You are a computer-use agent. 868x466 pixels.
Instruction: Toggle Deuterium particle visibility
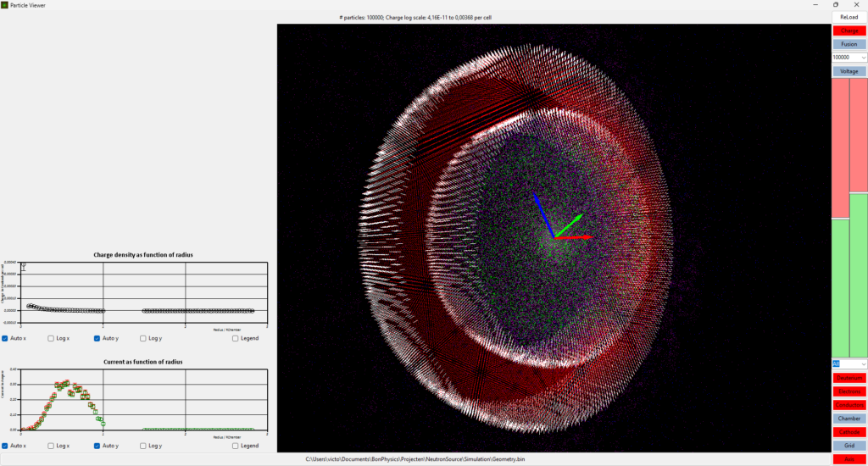[x=849, y=378]
